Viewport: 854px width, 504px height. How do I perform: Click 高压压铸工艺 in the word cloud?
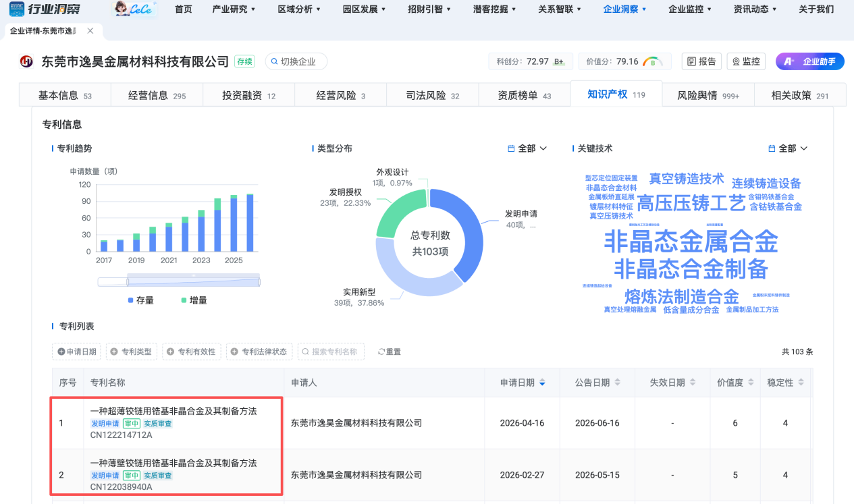[x=691, y=202]
